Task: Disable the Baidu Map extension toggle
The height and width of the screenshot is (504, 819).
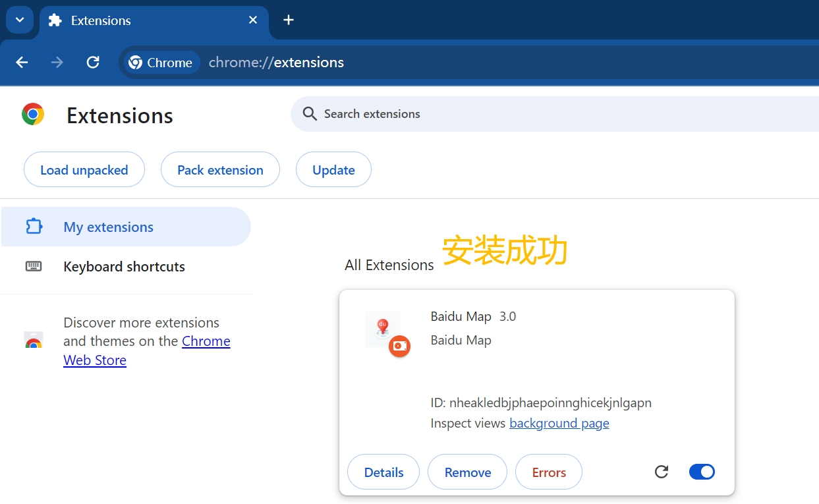Action: pos(702,472)
